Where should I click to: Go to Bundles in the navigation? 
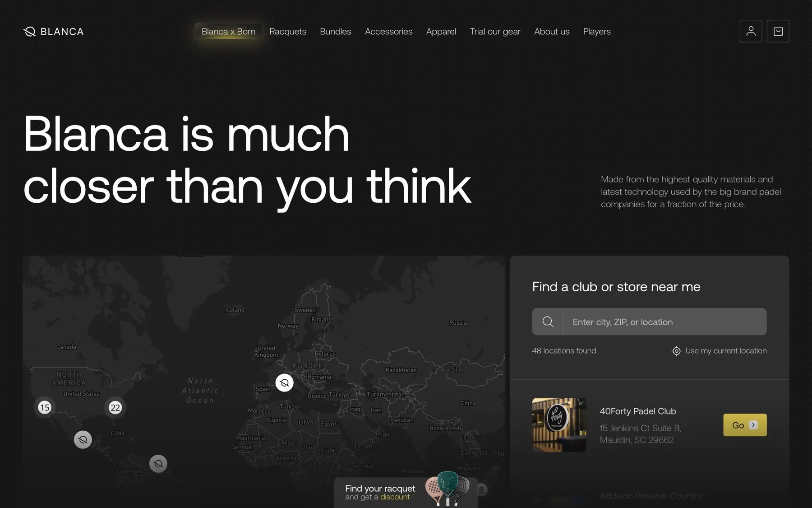tap(336, 32)
